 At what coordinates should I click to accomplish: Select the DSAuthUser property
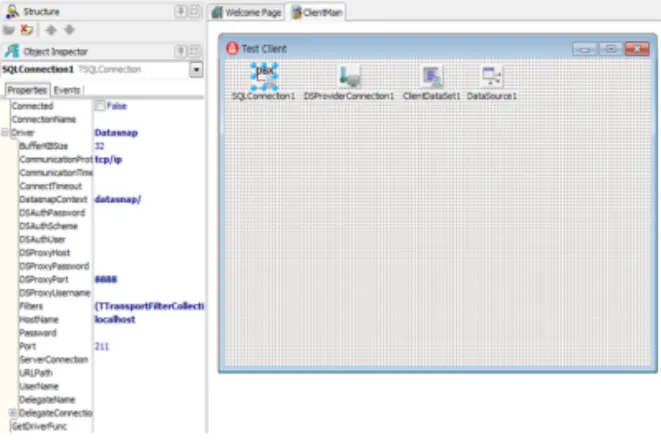[43, 239]
